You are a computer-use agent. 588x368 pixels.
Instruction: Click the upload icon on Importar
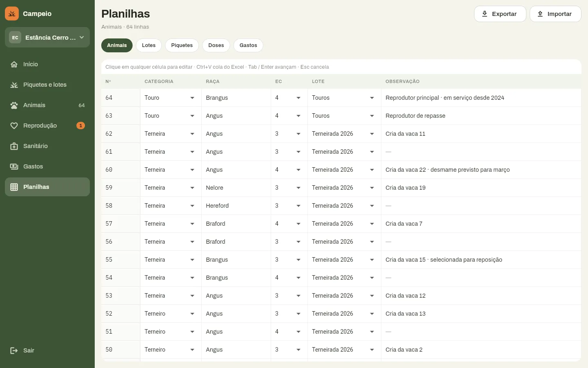540,14
